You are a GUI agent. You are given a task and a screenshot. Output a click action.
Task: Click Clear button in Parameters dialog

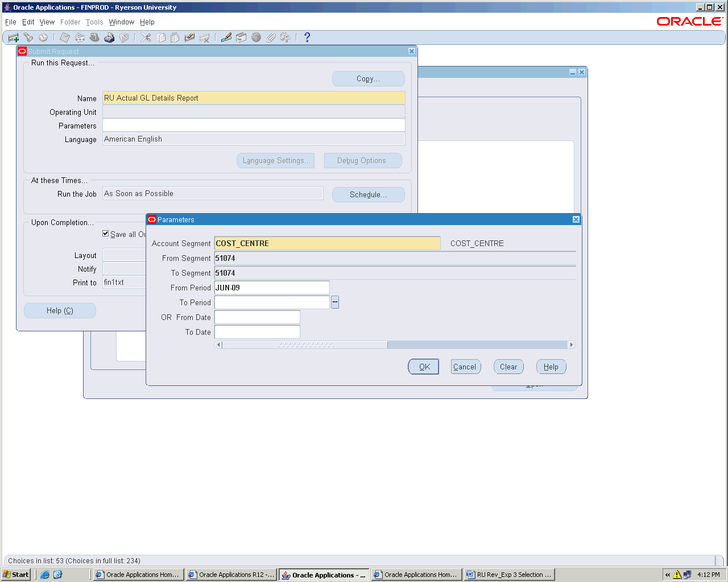508,367
